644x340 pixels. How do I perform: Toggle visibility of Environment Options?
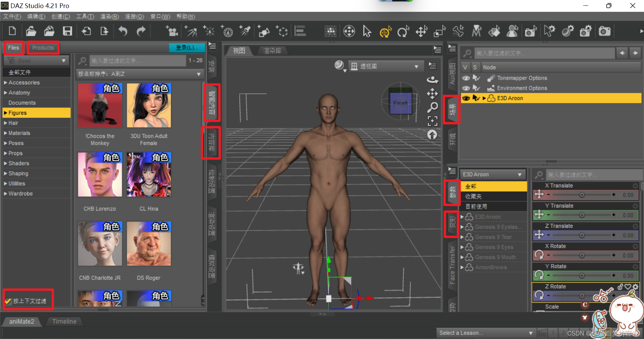pyautogui.click(x=466, y=88)
